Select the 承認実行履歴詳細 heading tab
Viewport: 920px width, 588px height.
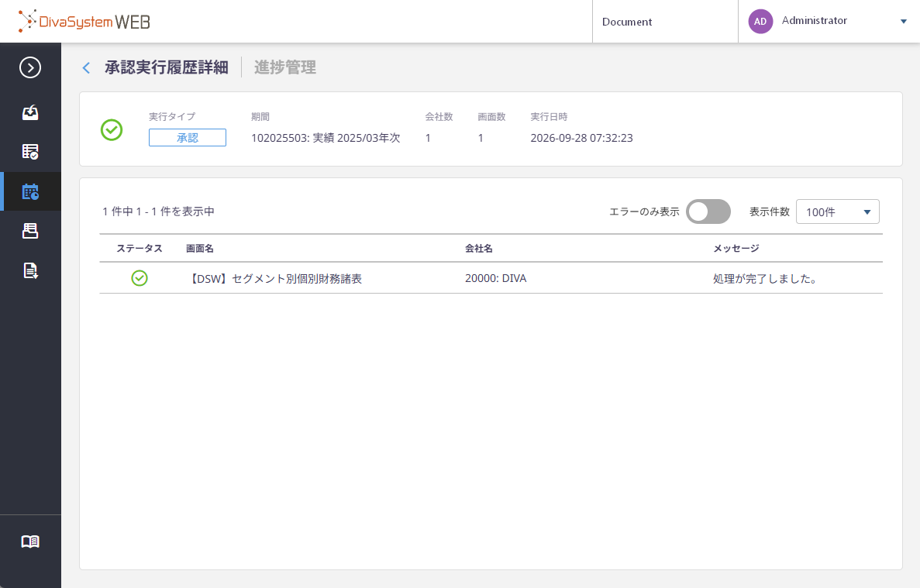(x=167, y=67)
